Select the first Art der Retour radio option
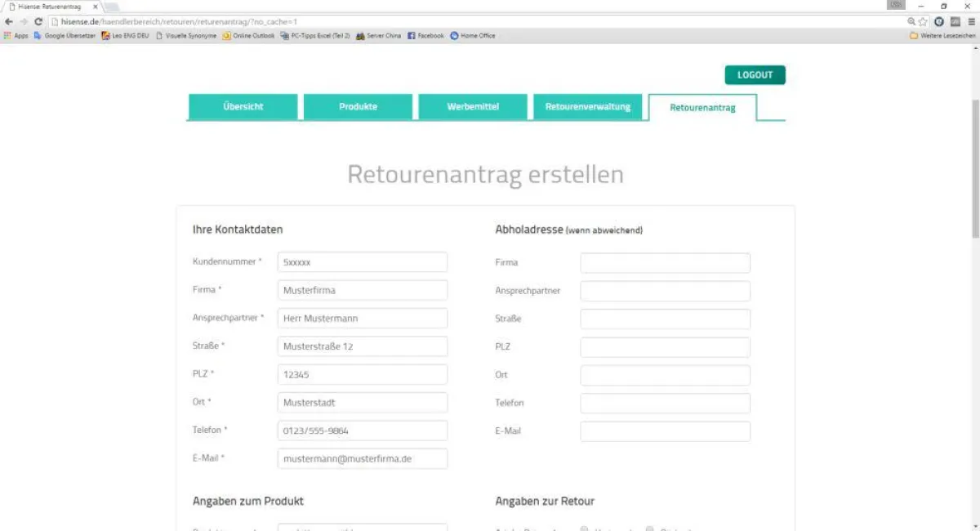This screenshot has width=980, height=531. [x=583, y=529]
